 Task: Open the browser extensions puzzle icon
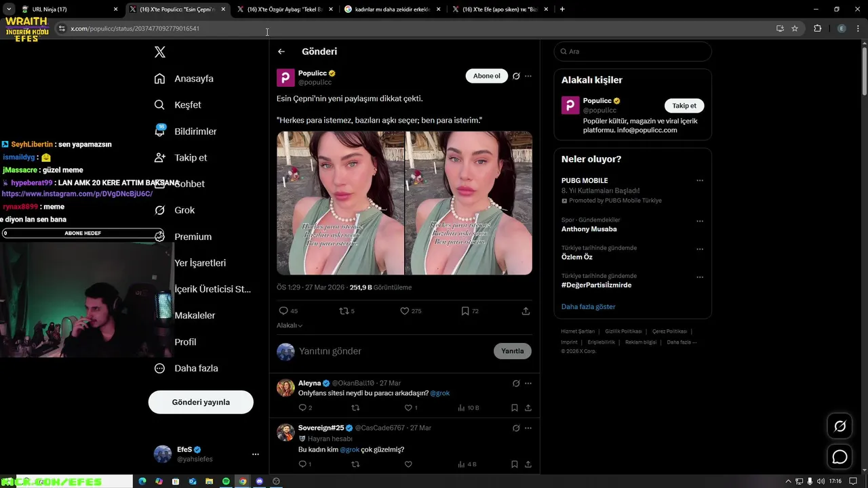point(817,28)
